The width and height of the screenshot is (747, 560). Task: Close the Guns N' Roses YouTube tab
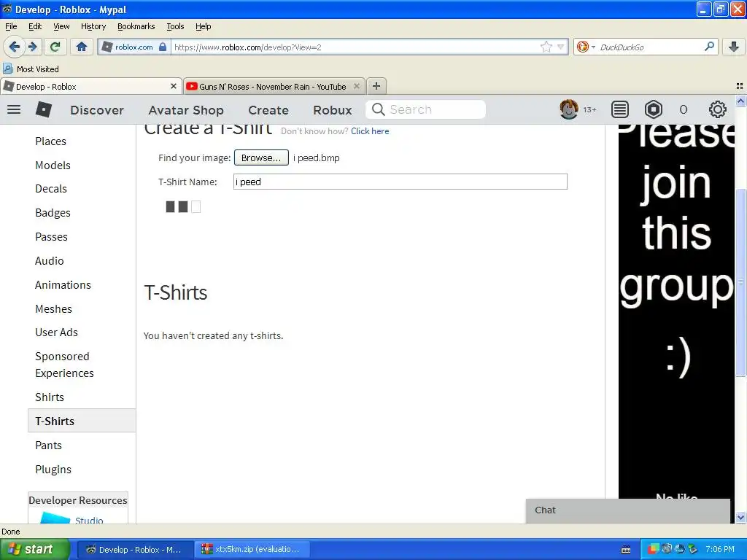pos(356,86)
